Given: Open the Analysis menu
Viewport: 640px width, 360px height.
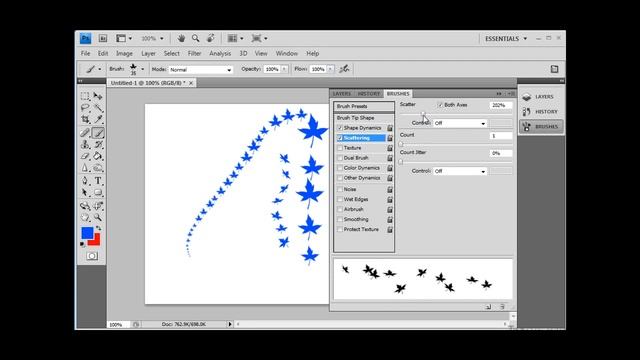Looking at the screenshot, I should click(x=220, y=53).
